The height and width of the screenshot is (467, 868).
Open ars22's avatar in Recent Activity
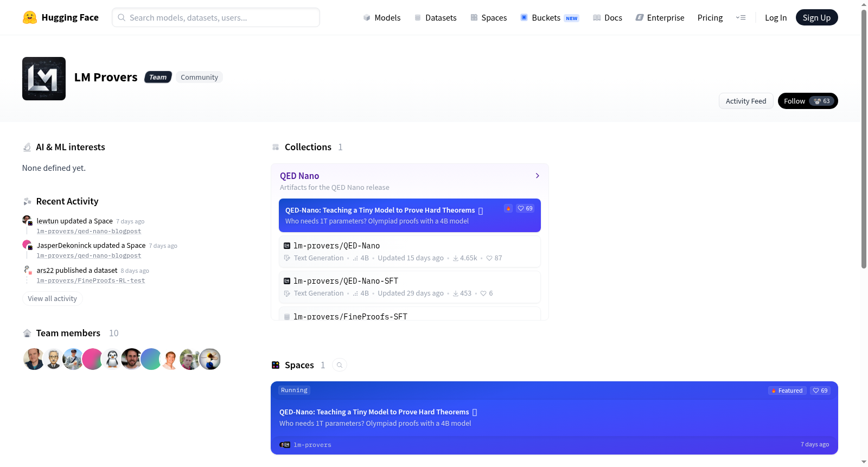coord(27,270)
